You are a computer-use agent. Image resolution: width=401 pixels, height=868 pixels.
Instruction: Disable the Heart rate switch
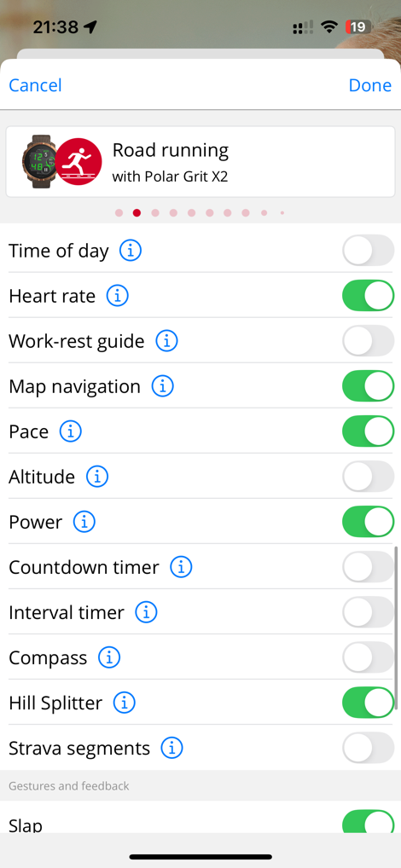[x=369, y=296]
